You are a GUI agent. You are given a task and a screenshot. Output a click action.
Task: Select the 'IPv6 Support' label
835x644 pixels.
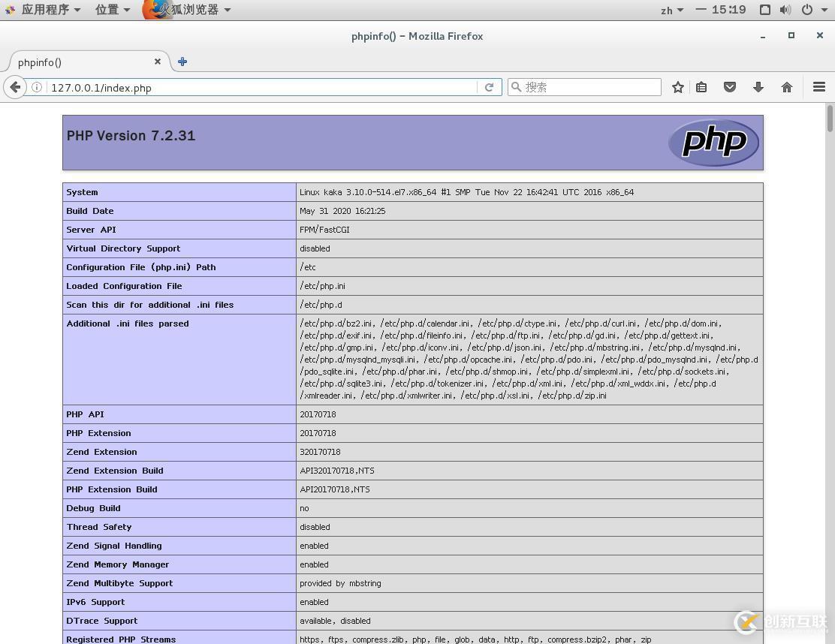point(95,602)
